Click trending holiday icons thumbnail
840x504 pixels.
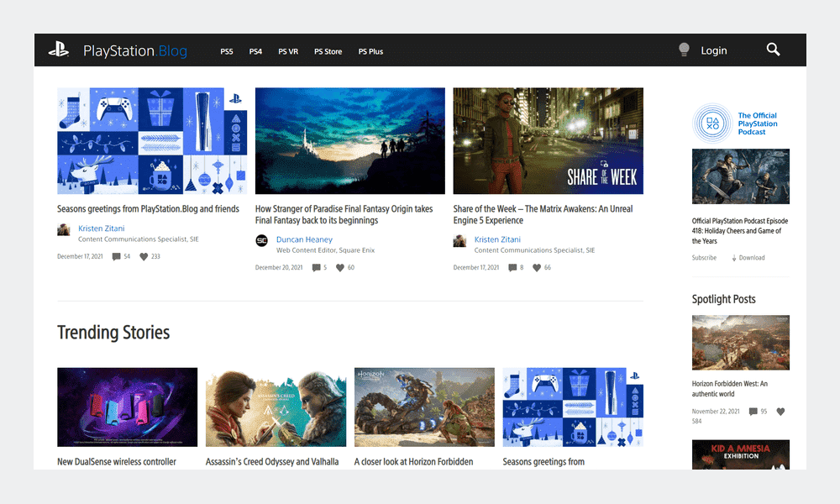coord(573,407)
